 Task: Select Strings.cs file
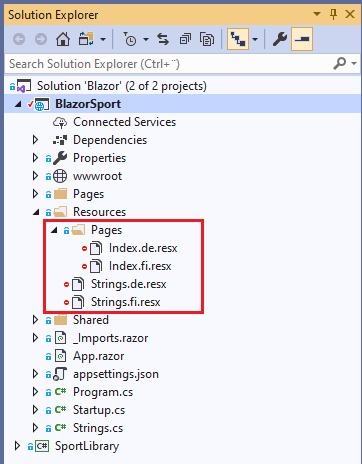(98, 428)
